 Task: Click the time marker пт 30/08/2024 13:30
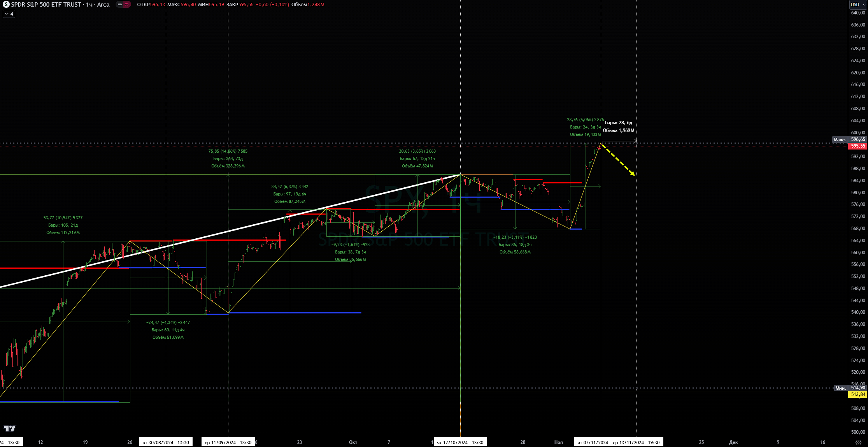click(x=166, y=442)
